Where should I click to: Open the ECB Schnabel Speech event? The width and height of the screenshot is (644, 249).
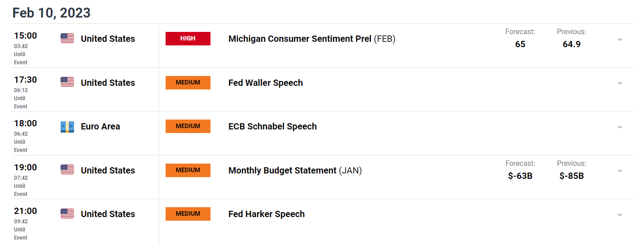coord(272,127)
